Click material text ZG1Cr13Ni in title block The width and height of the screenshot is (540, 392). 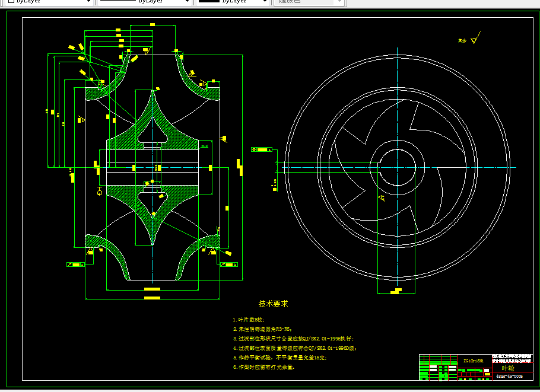(473, 361)
